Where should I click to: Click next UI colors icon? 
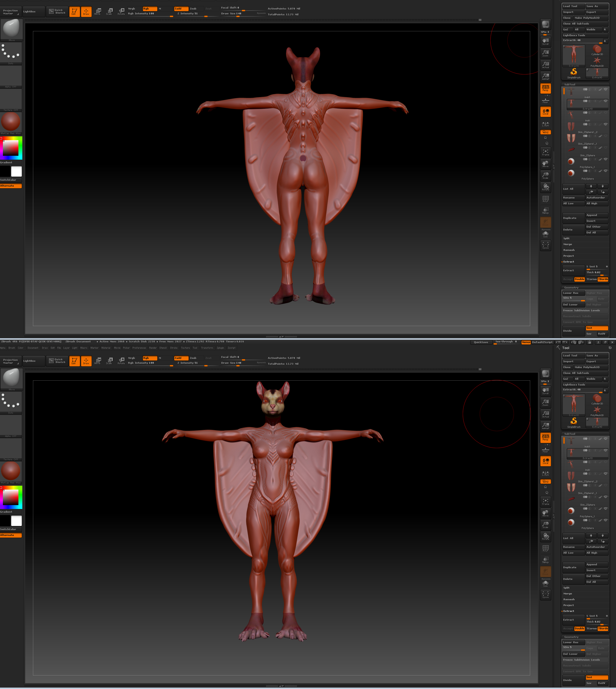(565, 342)
